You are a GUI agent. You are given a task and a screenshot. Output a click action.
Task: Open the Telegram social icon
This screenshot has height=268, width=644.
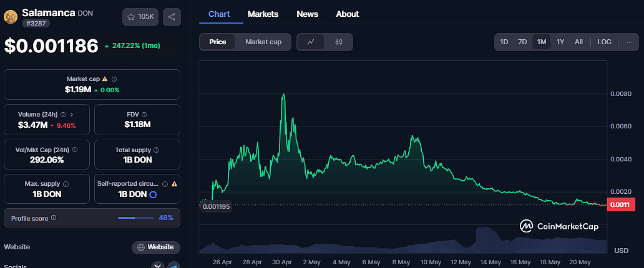coord(173,266)
